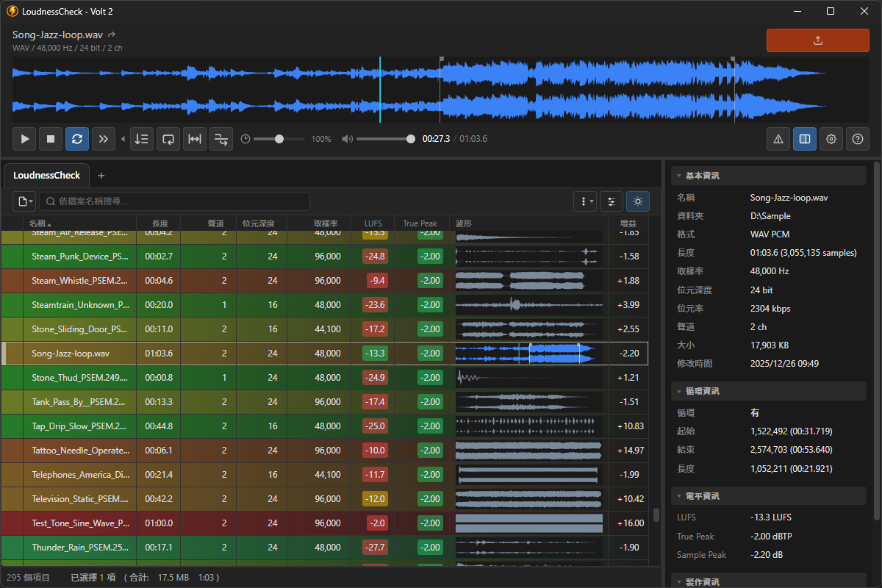Select the Tank_Pass_By row
The height and width of the screenshot is (588, 882).
click(325, 402)
